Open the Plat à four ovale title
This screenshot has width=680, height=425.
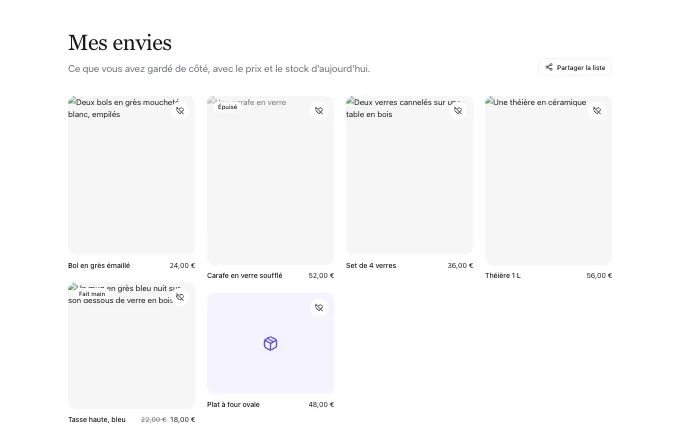coord(233,405)
